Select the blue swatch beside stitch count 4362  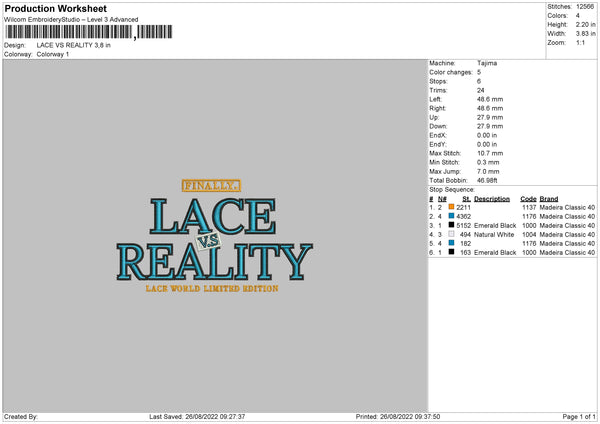[452, 216]
